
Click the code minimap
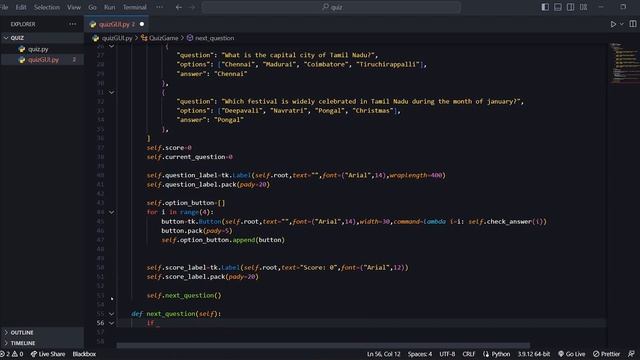[624, 63]
